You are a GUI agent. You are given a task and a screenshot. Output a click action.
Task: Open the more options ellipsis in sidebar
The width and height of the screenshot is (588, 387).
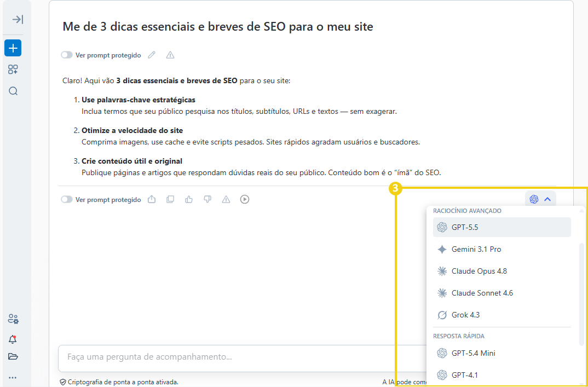point(13,378)
